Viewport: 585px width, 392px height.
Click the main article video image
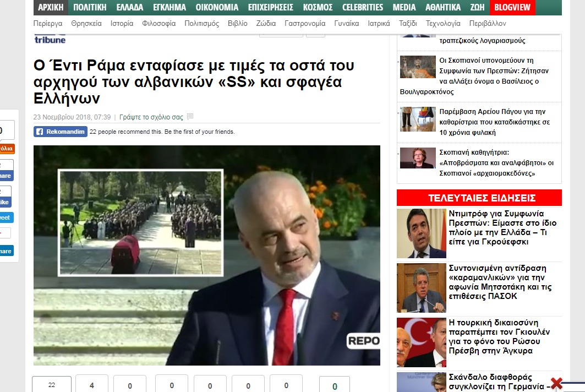click(206, 255)
